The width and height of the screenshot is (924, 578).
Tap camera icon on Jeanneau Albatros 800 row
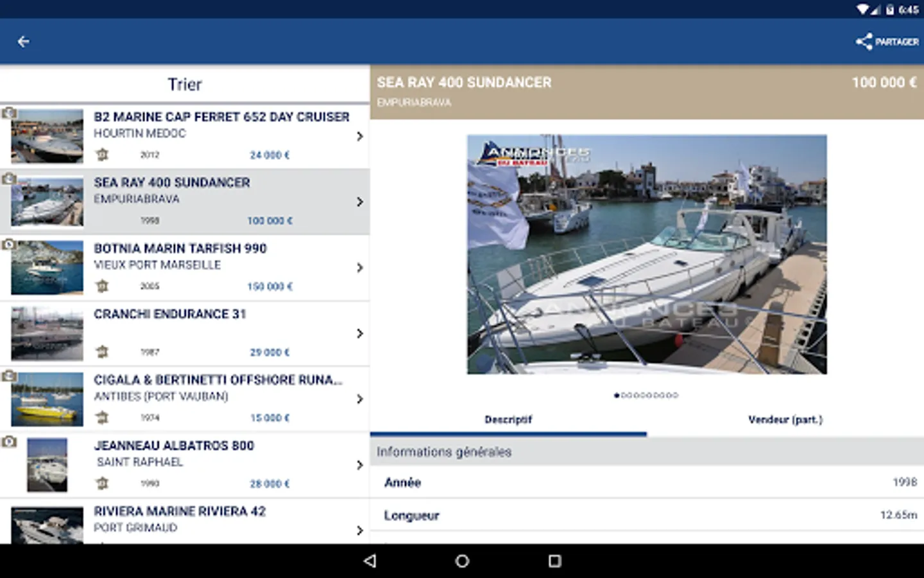coord(8,442)
